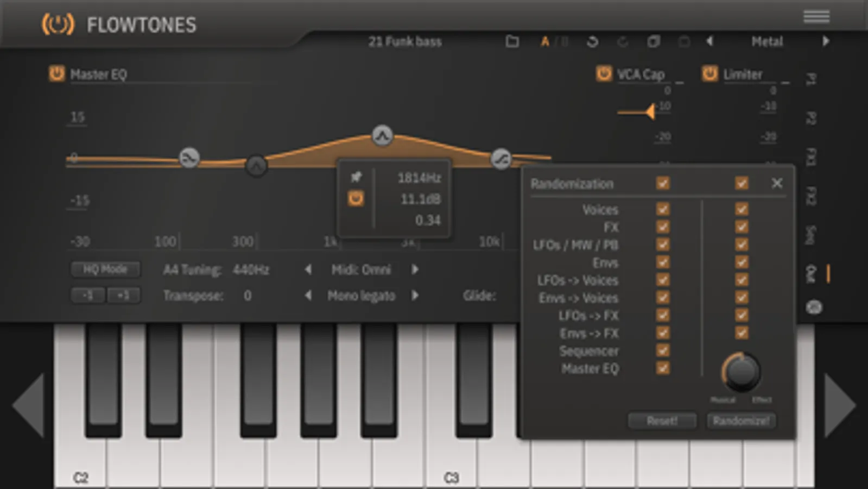Select previous Midi channel option arrow
Screen dimensions: 868x489
pyautogui.click(x=308, y=269)
